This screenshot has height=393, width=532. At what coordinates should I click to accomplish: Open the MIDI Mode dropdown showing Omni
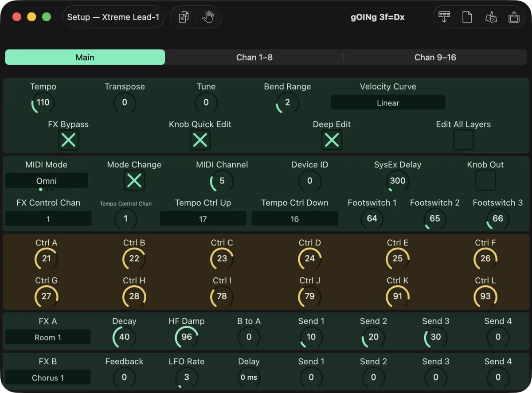pyautogui.click(x=47, y=181)
